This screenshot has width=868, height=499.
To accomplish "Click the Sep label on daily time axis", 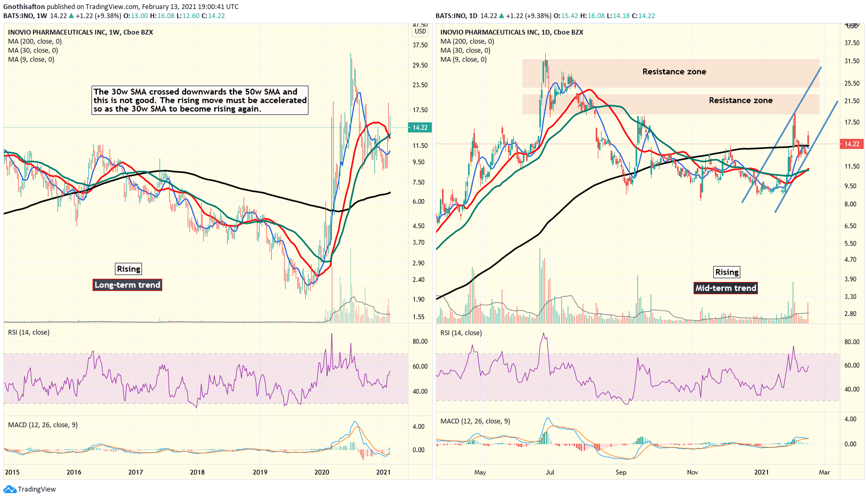I will [x=621, y=472].
